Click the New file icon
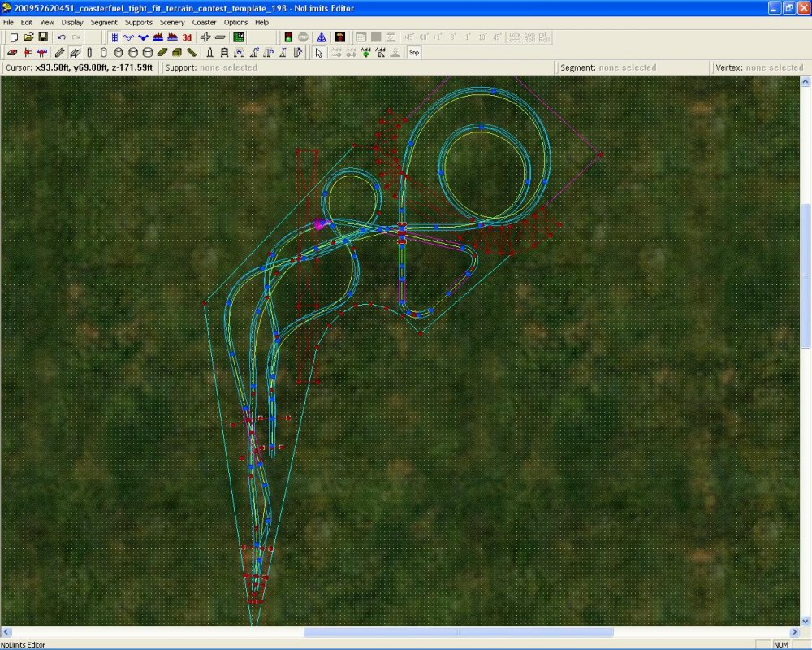Screen dimensions: 812x650 13,37
